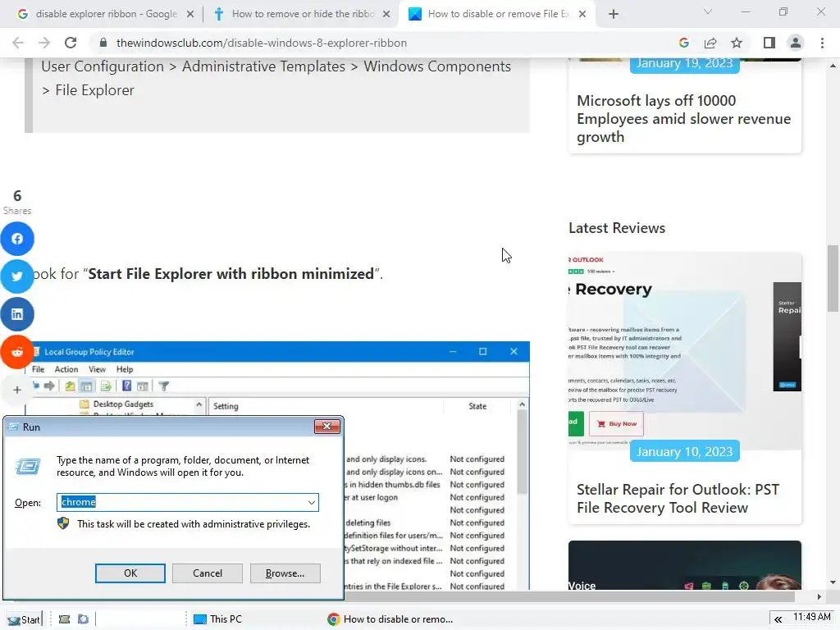The width and height of the screenshot is (840, 630).
Task: Click horizontal scrollbar right arrow
Action: pos(819,596)
